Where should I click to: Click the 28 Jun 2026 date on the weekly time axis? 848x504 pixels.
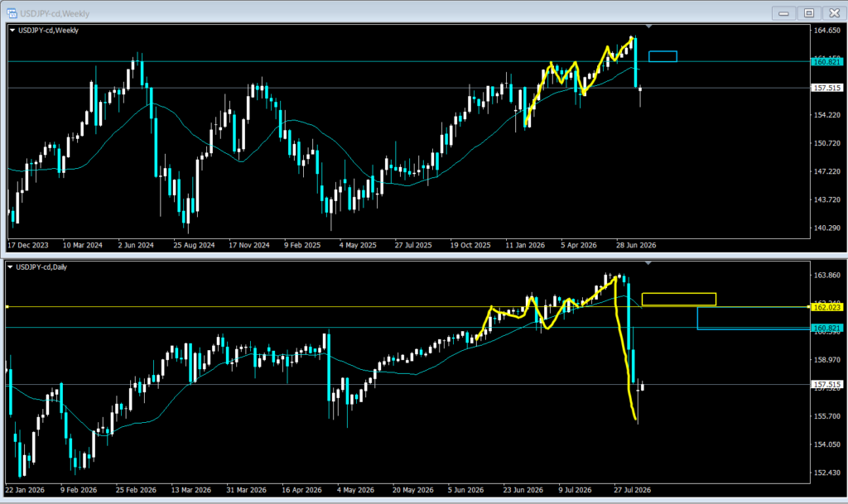click(x=636, y=245)
